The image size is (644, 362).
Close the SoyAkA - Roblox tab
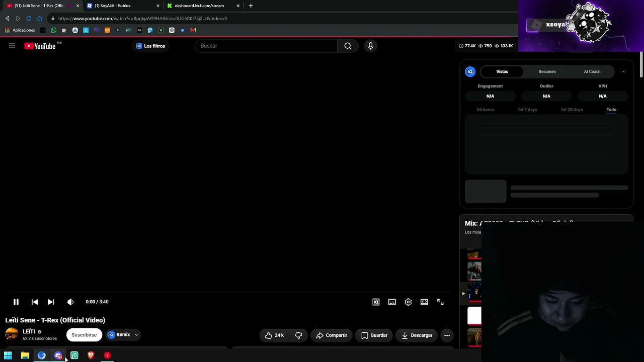pos(157,6)
